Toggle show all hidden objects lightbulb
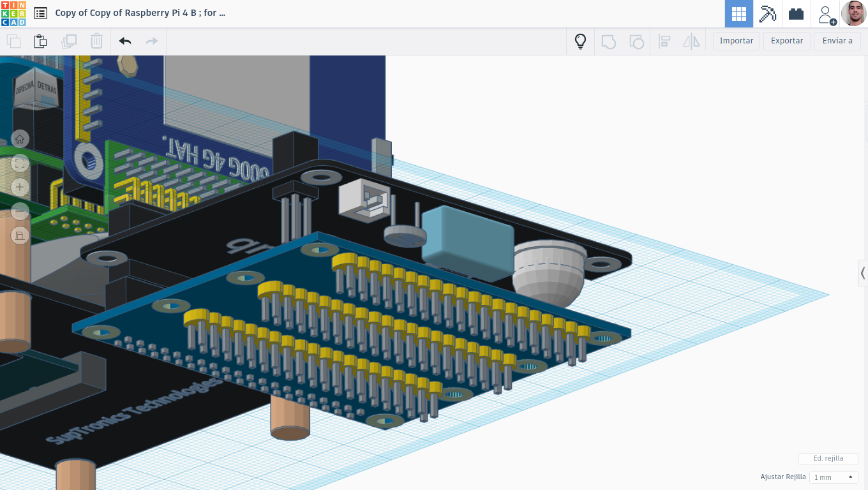 (580, 41)
